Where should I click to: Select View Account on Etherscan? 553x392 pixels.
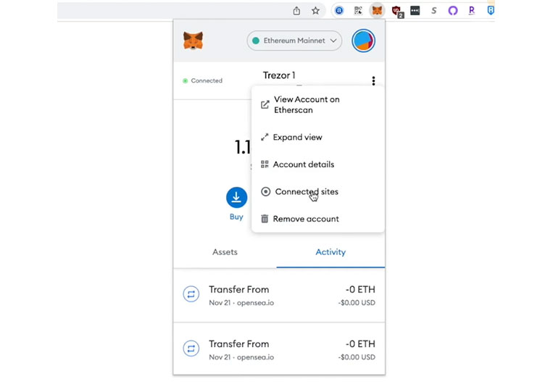317,104
